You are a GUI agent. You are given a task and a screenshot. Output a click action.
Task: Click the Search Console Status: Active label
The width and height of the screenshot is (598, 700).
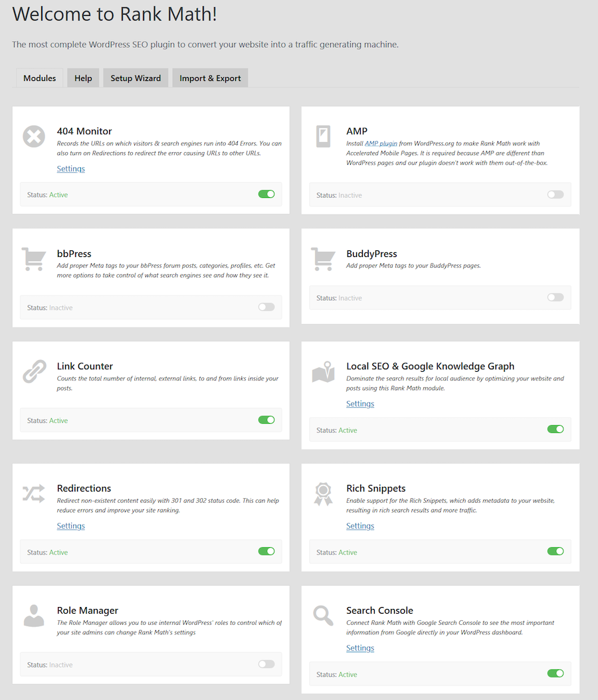click(x=337, y=675)
